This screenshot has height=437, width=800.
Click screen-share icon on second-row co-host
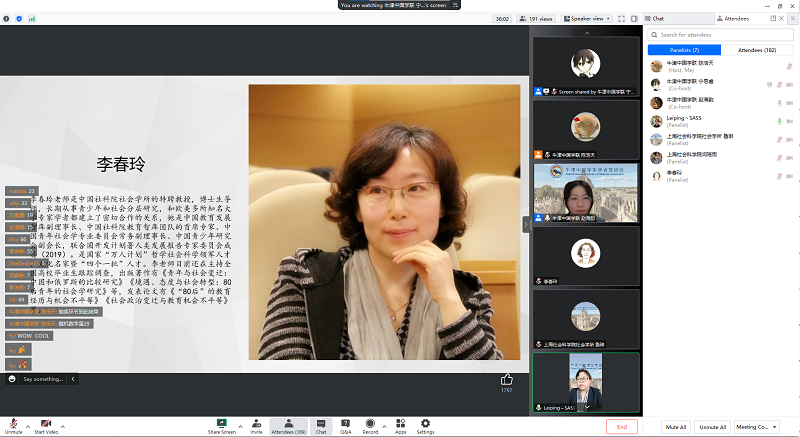pyautogui.click(x=769, y=85)
